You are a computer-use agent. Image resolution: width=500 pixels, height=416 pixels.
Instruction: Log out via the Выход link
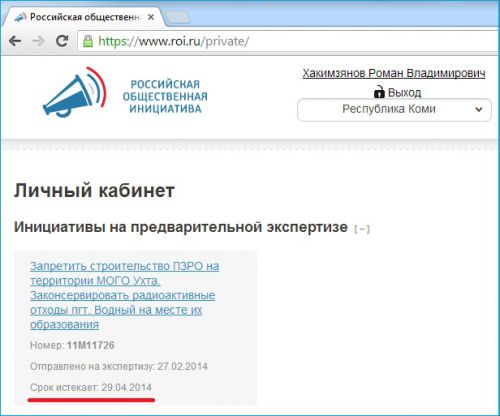point(404,92)
